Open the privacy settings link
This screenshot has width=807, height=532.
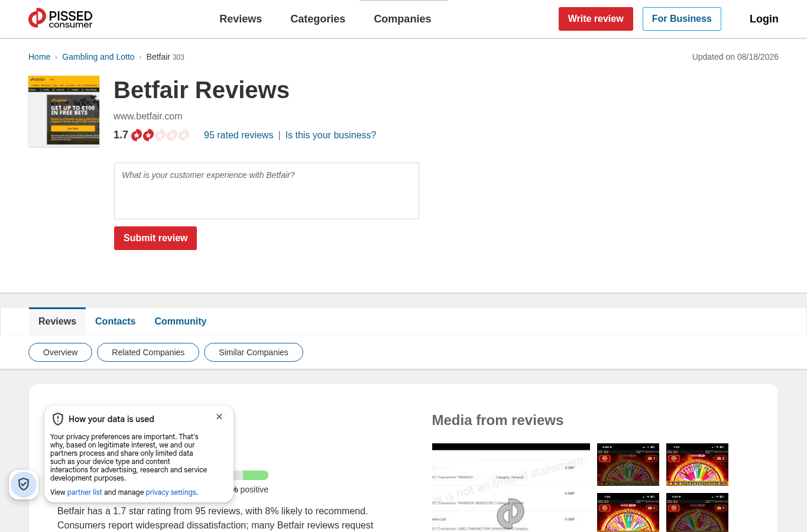coord(171,492)
